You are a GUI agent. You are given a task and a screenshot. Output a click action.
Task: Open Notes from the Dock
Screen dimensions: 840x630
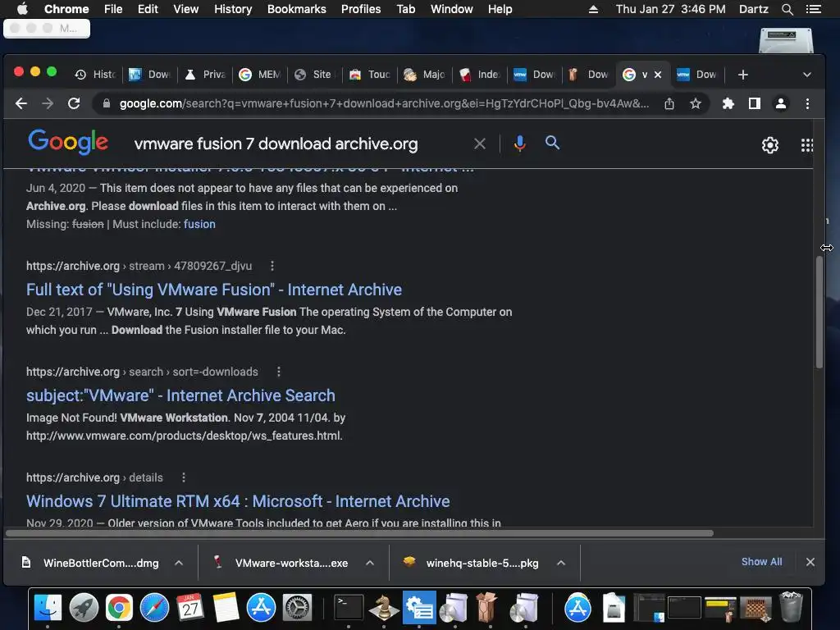[x=226, y=608]
